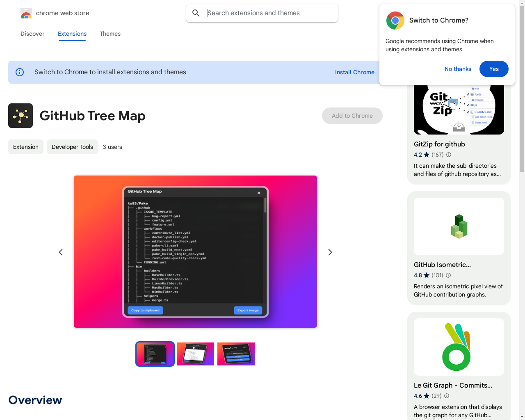Click the GitHub Tree Map extension icon
The height and width of the screenshot is (420, 525).
coord(21,116)
